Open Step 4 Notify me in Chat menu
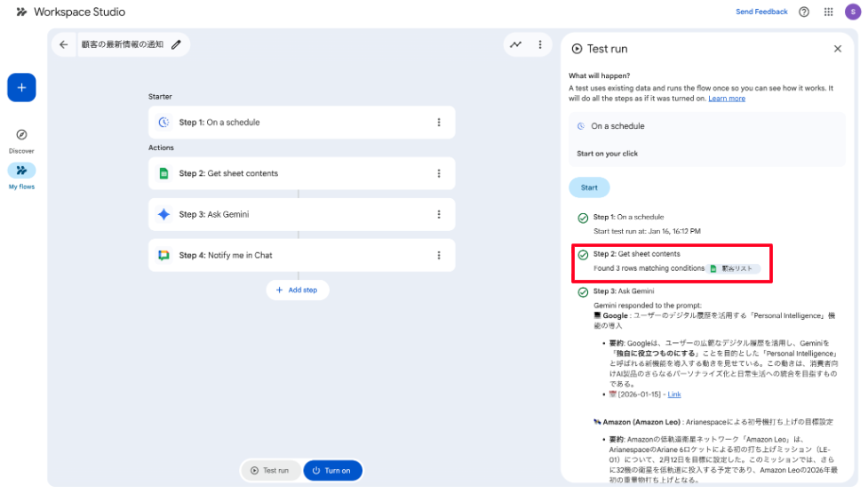 pyautogui.click(x=438, y=255)
